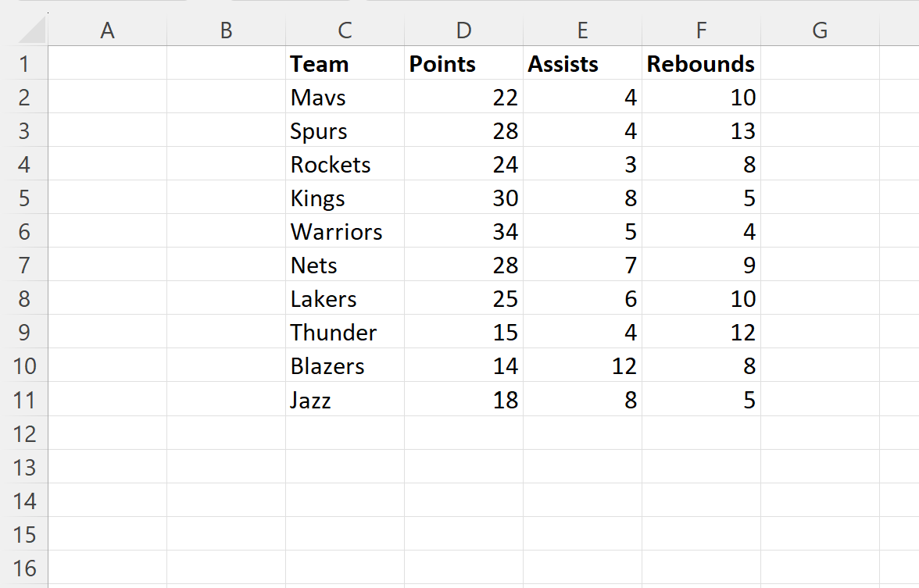The height and width of the screenshot is (588, 919).
Task: Select an empty cell in column G
Action: click(x=820, y=198)
